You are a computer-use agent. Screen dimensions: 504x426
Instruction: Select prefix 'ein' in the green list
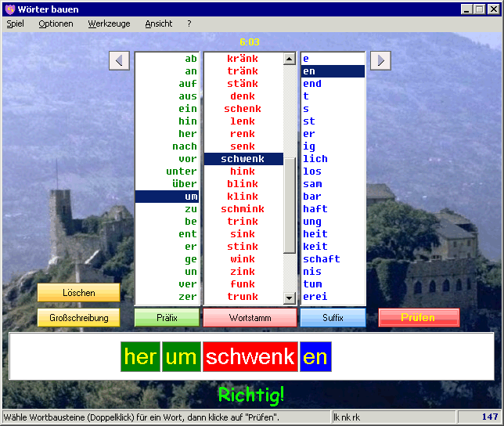pyautogui.click(x=167, y=109)
